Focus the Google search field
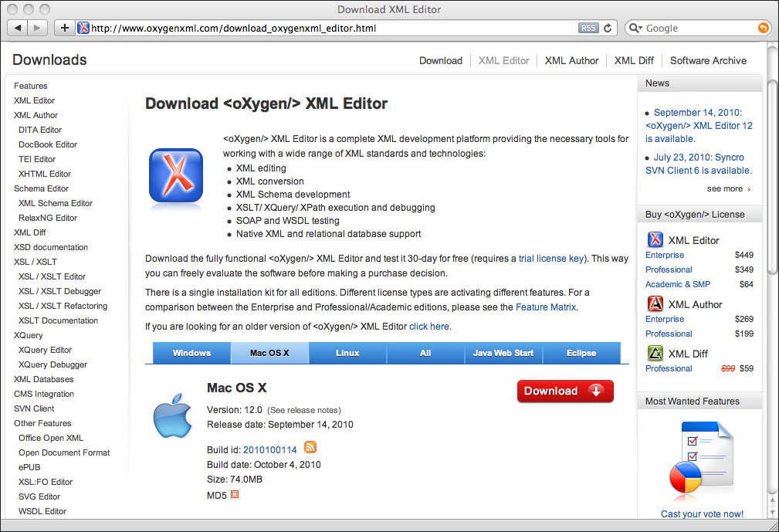The image size is (779, 532). click(x=699, y=28)
